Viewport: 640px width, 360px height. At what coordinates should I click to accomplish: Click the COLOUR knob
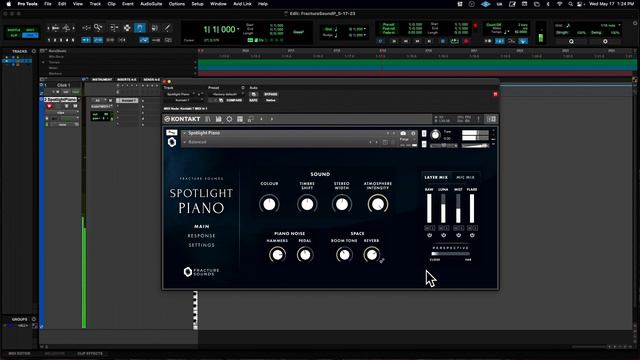pyautogui.click(x=269, y=204)
